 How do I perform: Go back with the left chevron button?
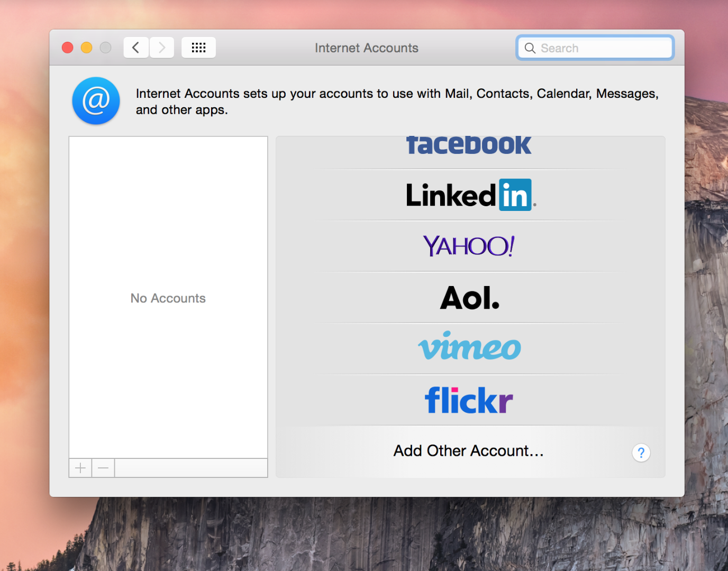[136, 48]
